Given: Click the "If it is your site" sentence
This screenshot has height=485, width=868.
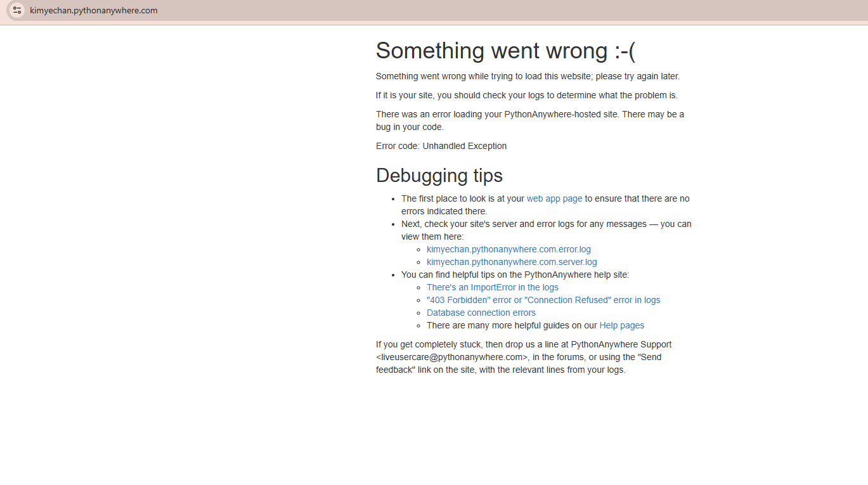Looking at the screenshot, I should click(527, 95).
